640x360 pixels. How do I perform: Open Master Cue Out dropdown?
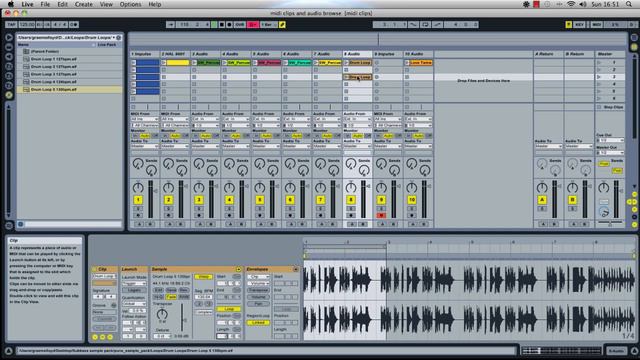(610, 140)
